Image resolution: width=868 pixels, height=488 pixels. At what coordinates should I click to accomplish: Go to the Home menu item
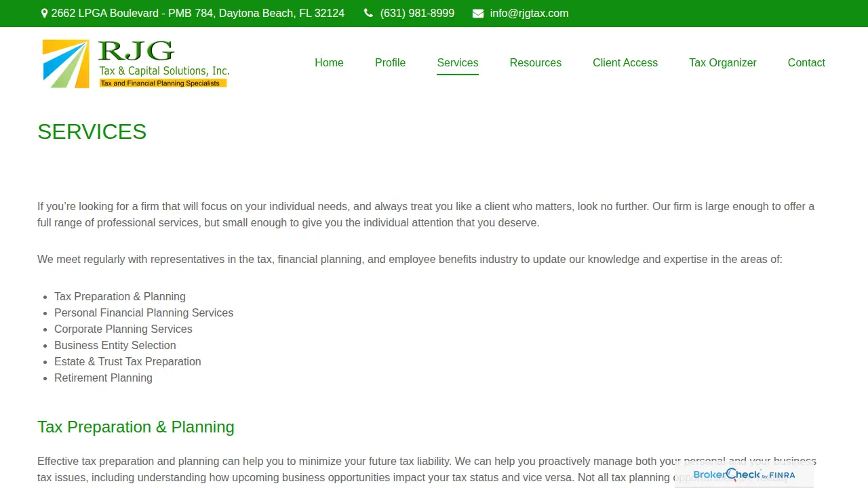329,62
